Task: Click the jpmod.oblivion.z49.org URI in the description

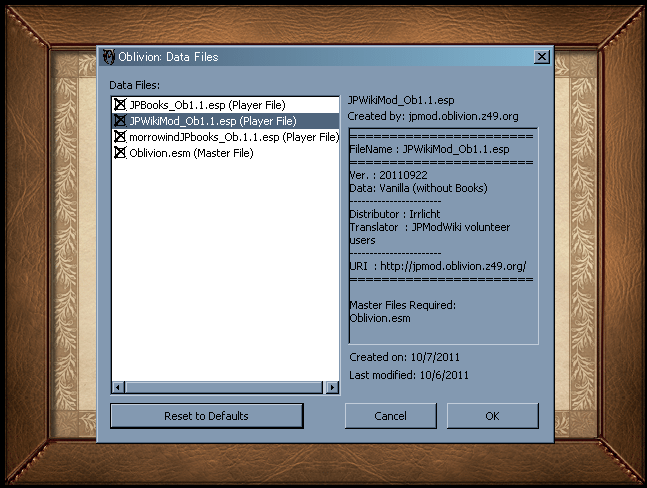Action: [x=456, y=266]
